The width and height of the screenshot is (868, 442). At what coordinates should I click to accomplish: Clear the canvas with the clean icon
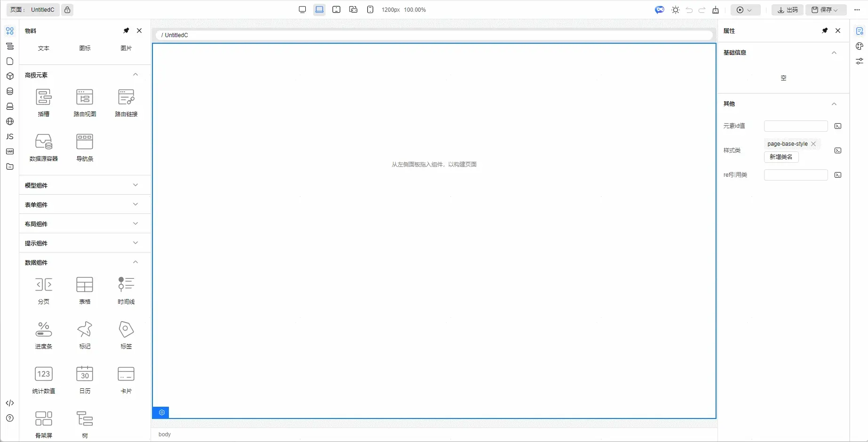coord(716,10)
